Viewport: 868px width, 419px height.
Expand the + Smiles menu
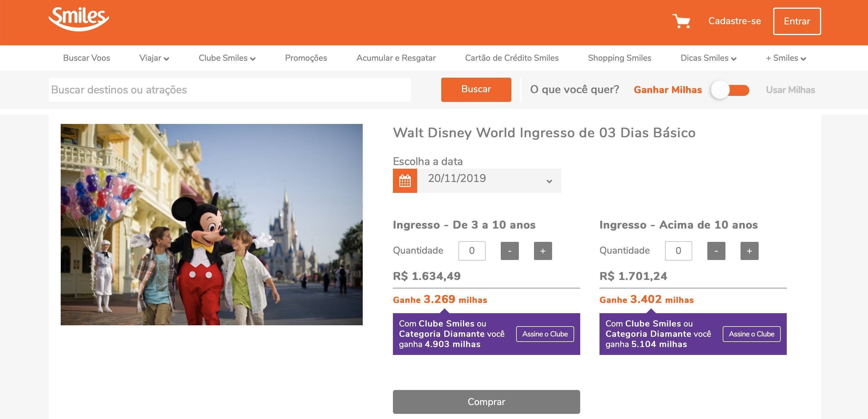[x=786, y=58]
